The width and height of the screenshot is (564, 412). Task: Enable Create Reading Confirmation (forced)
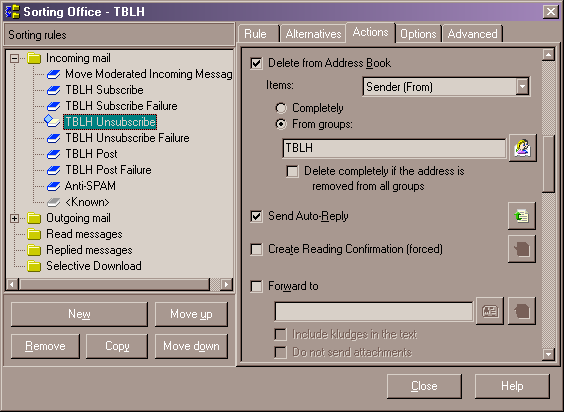[x=256, y=249]
